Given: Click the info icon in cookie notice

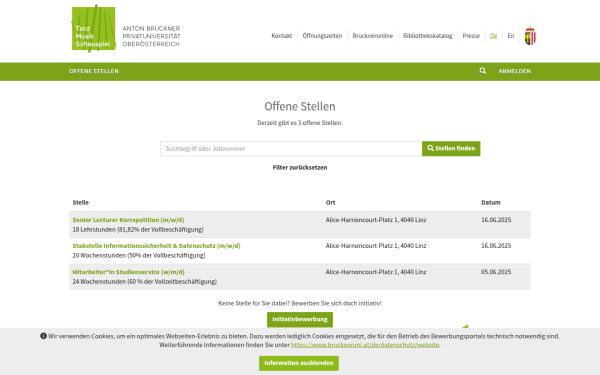Looking at the screenshot, I should [x=43, y=336].
